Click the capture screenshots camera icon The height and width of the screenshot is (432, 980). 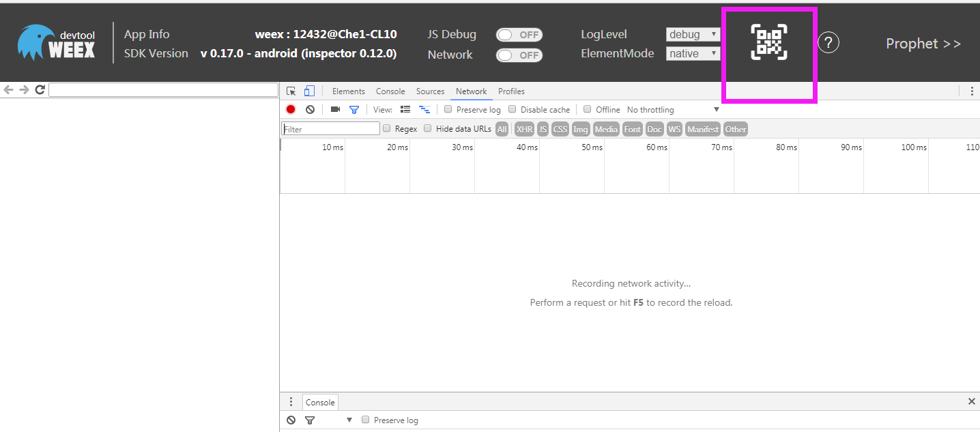[335, 109]
